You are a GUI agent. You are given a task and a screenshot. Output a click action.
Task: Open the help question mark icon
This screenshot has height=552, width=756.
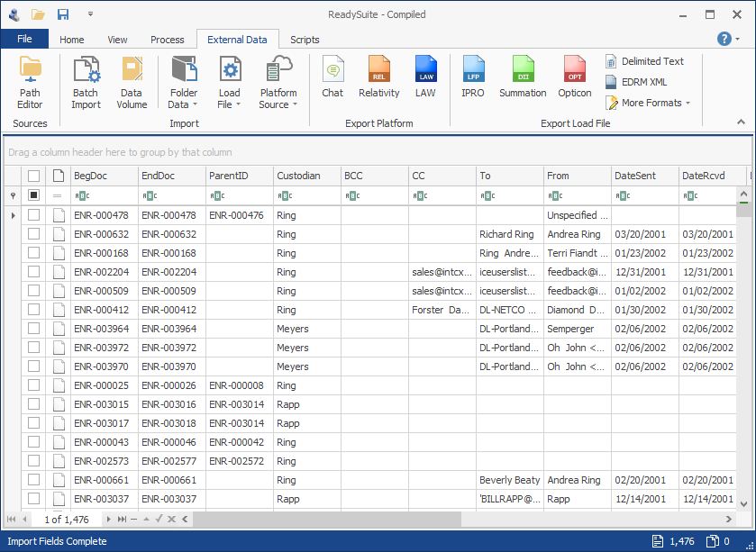724,39
